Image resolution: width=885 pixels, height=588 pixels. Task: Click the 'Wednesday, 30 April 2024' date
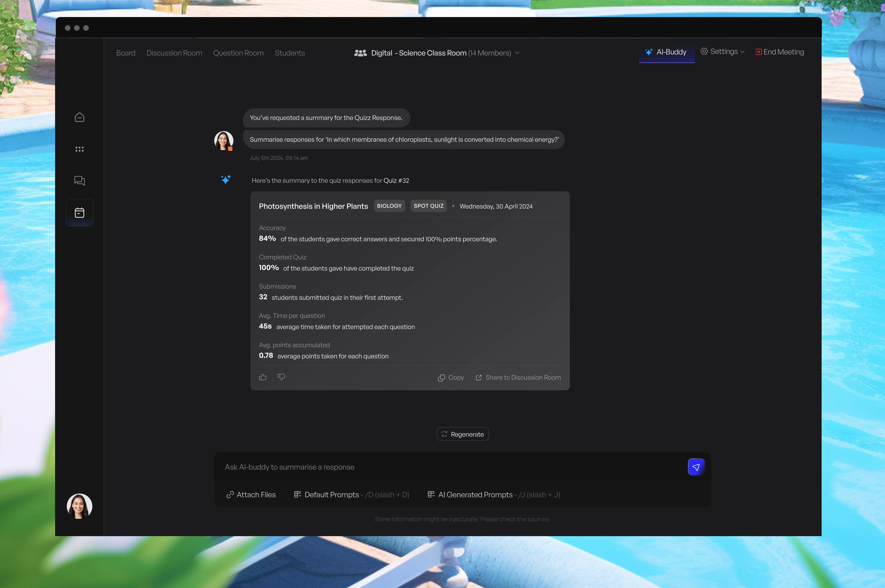(x=496, y=207)
